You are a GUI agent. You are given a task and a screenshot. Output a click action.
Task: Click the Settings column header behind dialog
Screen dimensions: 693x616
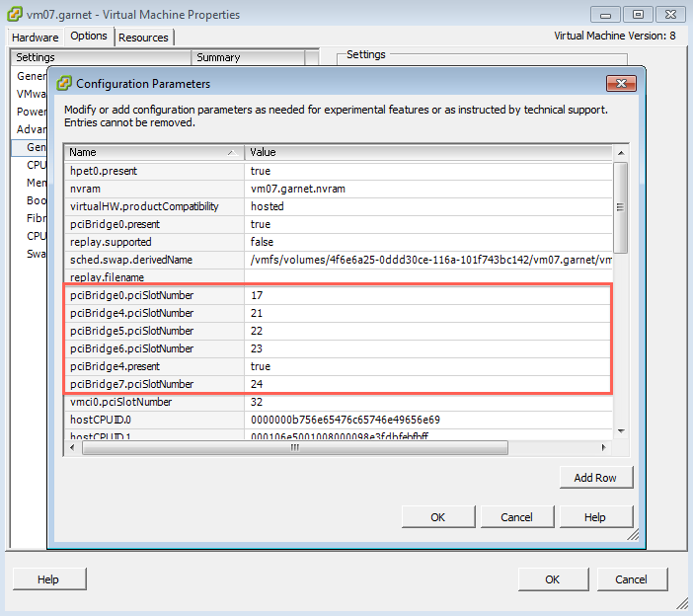tap(101, 57)
